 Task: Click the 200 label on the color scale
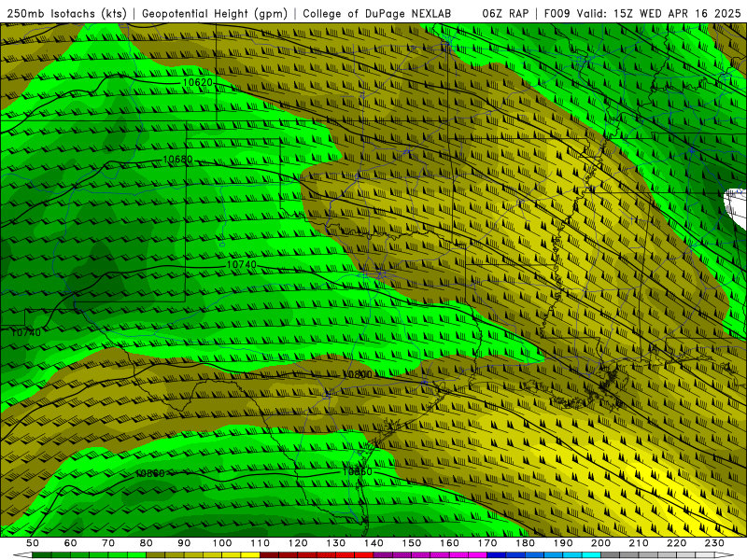600,543
